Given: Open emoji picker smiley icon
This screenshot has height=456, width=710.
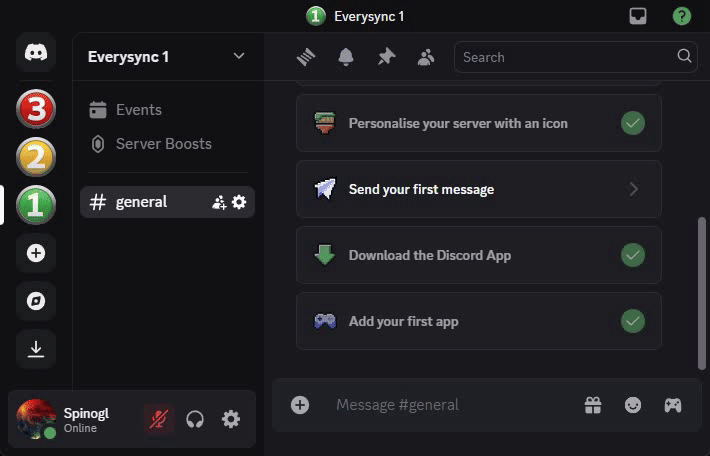Looking at the screenshot, I should (x=633, y=405).
